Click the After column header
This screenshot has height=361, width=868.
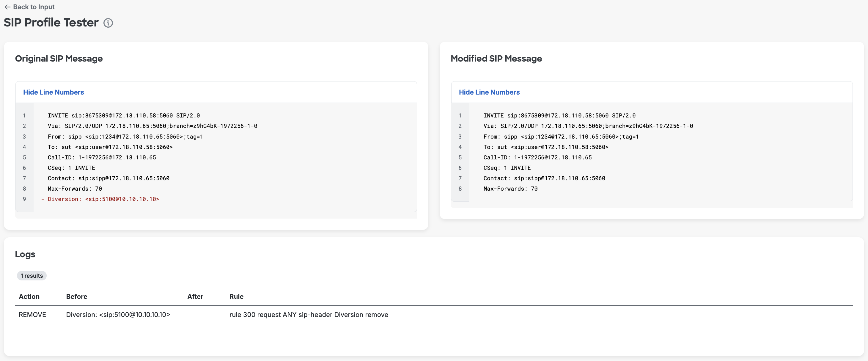pos(195,296)
